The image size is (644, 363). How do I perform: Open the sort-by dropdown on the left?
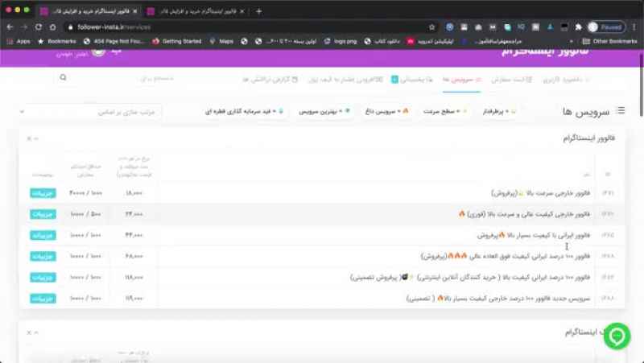(x=90, y=112)
